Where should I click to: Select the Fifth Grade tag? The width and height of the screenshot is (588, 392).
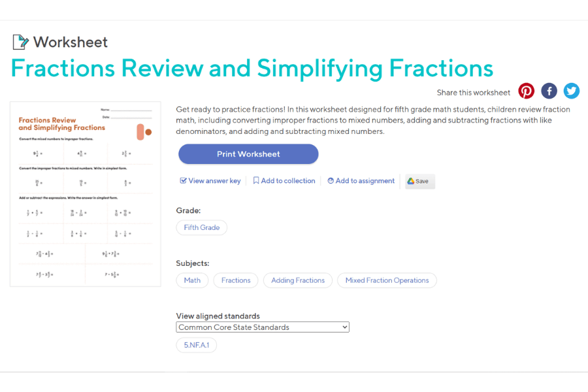pos(201,227)
